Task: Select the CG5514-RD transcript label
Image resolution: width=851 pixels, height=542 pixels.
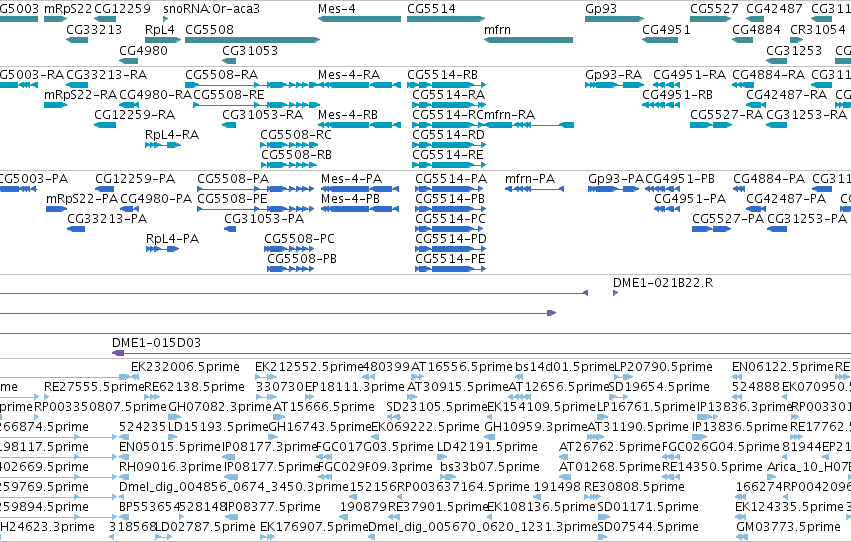Action: [x=448, y=135]
